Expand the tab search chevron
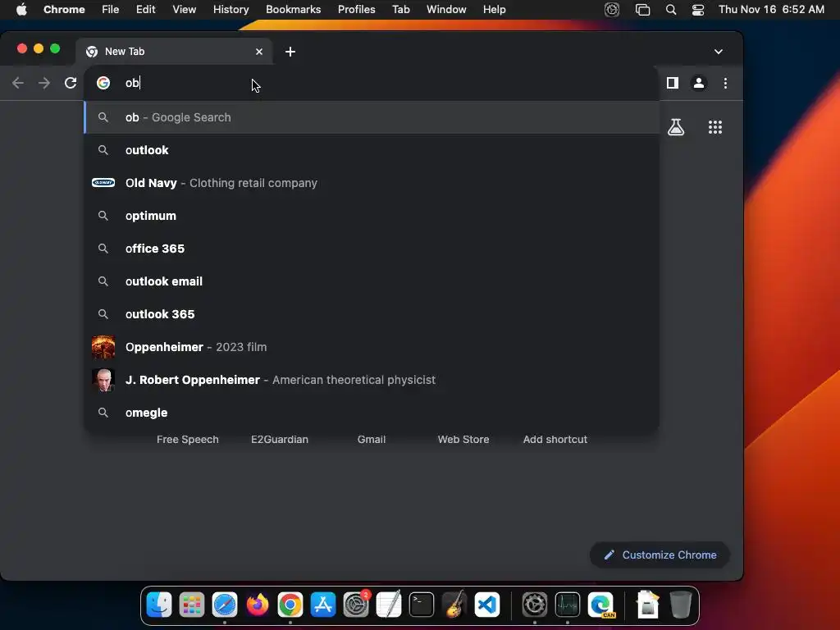The image size is (840, 630). [x=719, y=52]
